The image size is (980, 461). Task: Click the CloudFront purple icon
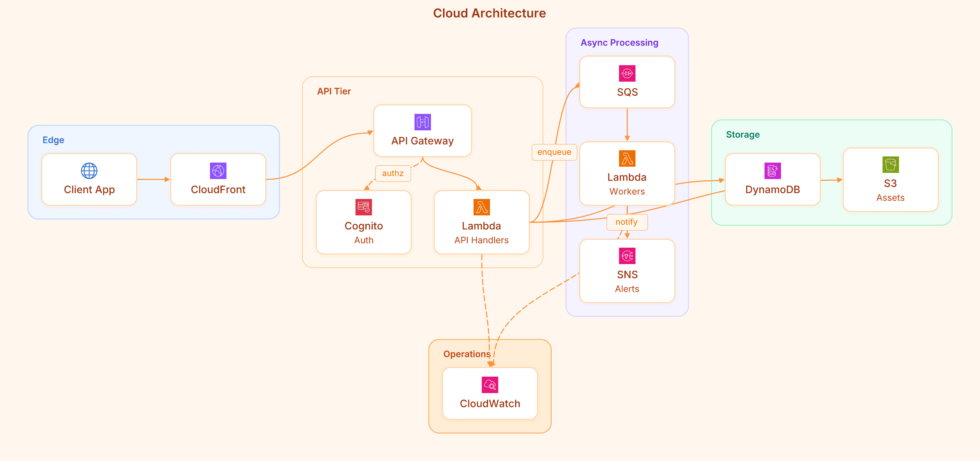pyautogui.click(x=218, y=171)
